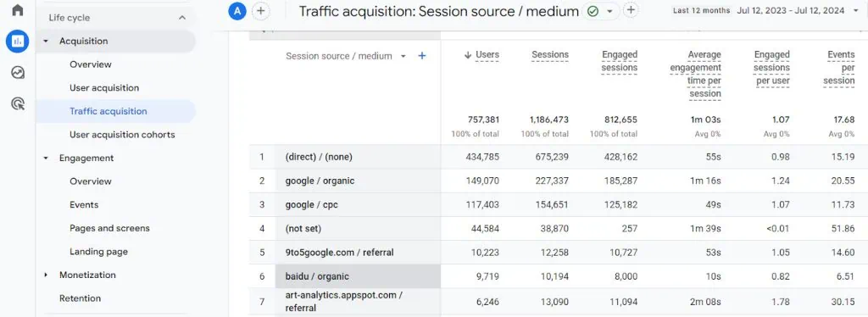The image size is (868, 317).
Task: Click events per session value 51.86
Action: click(x=843, y=229)
